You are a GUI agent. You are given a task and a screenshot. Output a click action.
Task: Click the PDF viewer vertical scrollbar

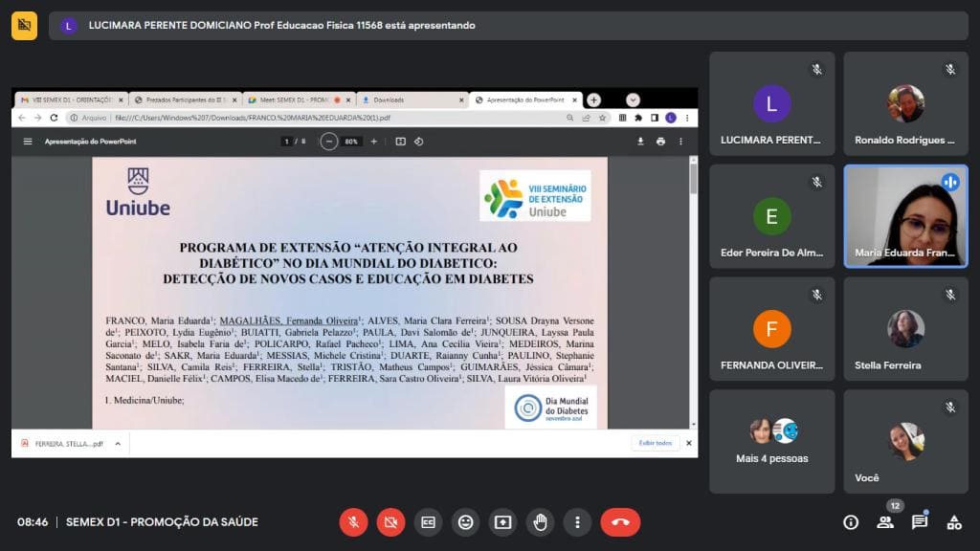pyautogui.click(x=693, y=293)
